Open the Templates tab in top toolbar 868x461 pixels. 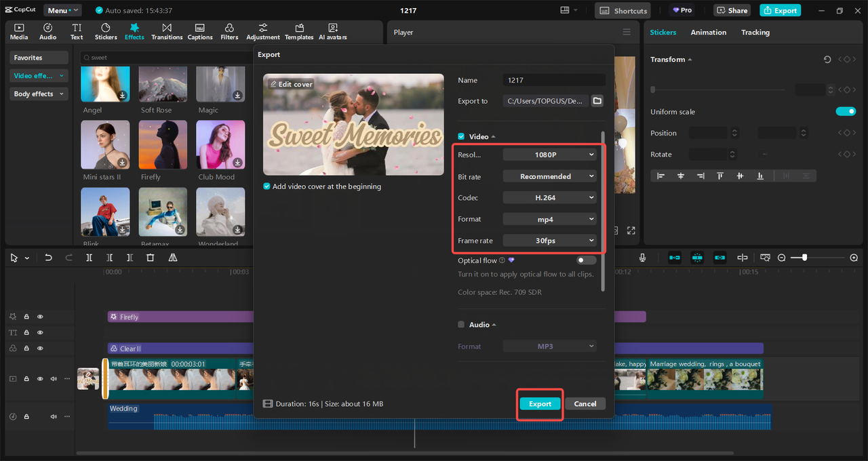coord(299,31)
